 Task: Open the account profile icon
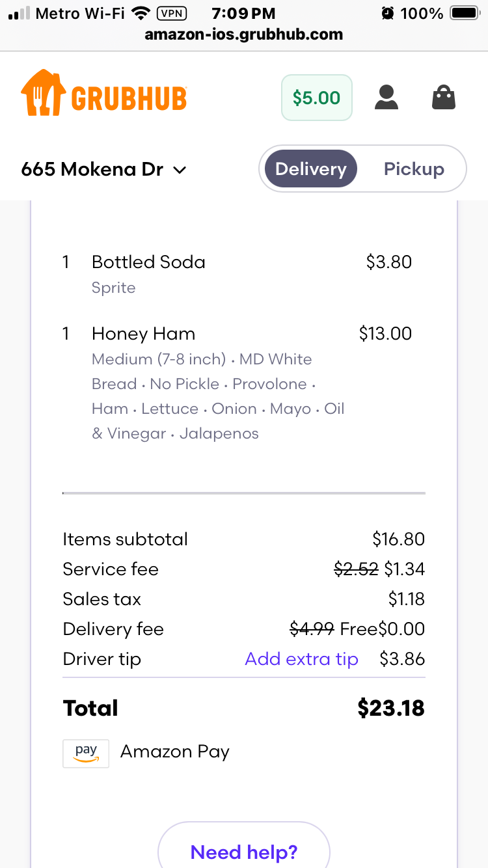[x=386, y=98]
